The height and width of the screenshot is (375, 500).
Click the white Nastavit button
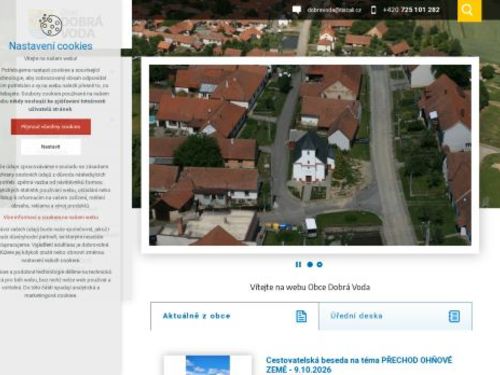click(x=51, y=147)
